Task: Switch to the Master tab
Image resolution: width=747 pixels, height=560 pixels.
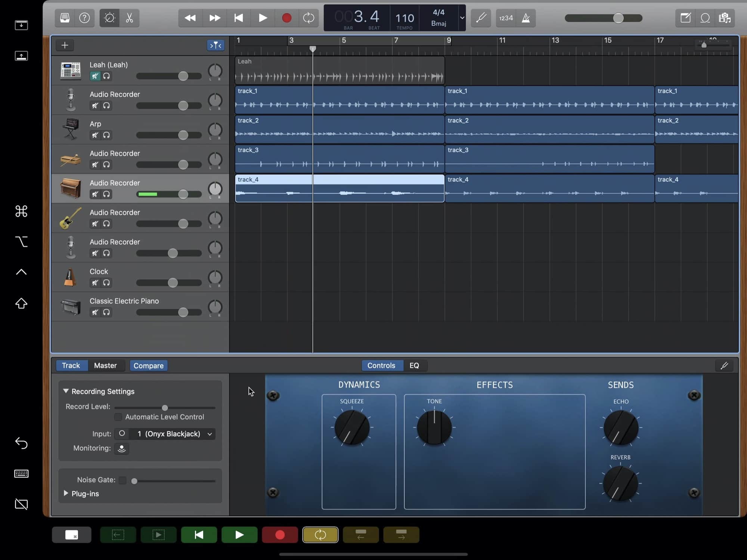Action: 105,365
